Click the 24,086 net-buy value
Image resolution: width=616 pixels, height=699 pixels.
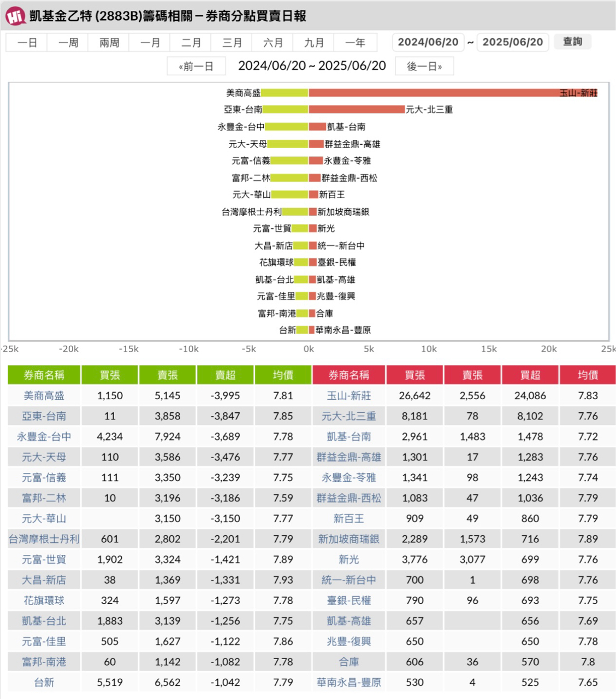pyautogui.click(x=530, y=396)
